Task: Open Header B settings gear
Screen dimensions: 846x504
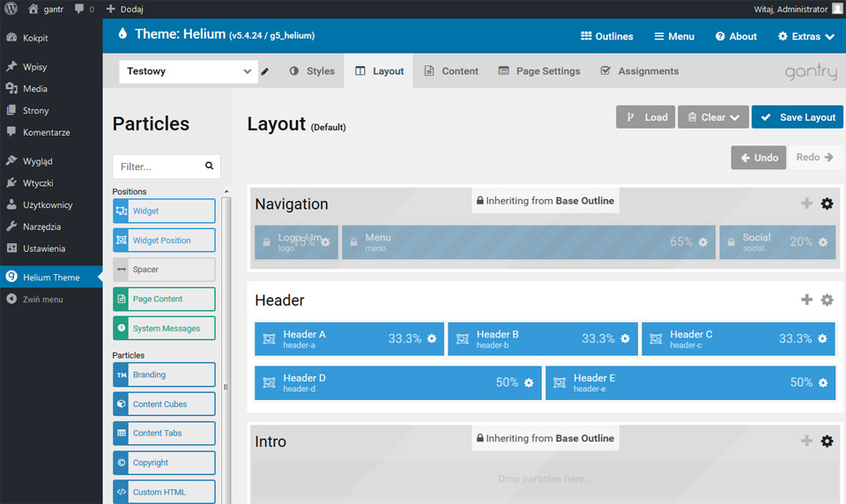Action: click(625, 338)
